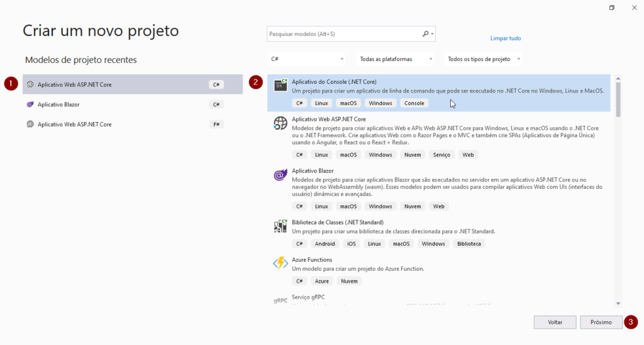Click the globe icon of the recent C# ASP.NET Core template
Screen dimensions: 644x345
click(x=30, y=84)
